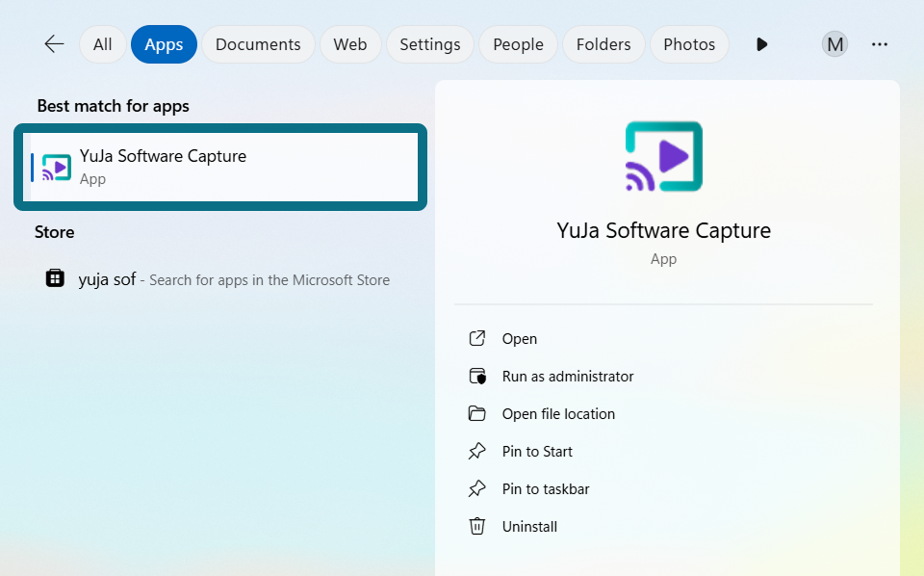Pin YuJa to taskbar
The image size is (924, 576).
tap(546, 489)
